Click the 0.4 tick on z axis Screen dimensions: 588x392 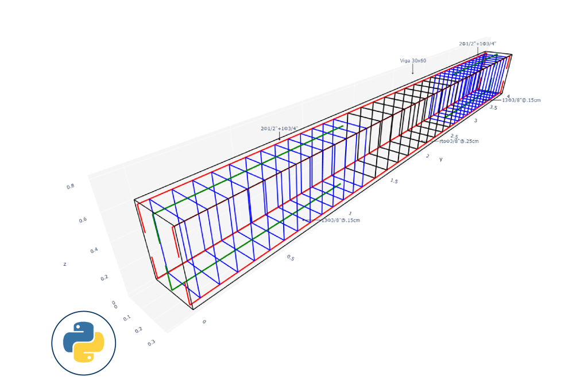(x=94, y=250)
